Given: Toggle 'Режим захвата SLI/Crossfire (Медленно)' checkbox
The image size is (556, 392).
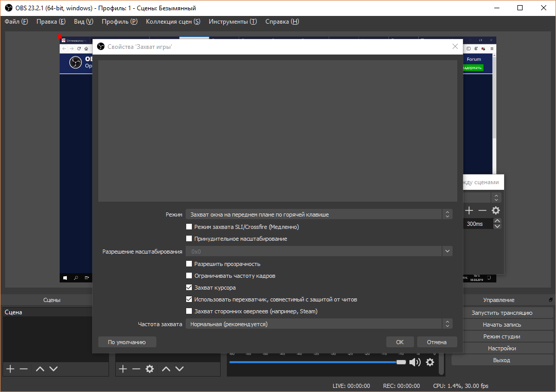Looking at the screenshot, I should (189, 227).
